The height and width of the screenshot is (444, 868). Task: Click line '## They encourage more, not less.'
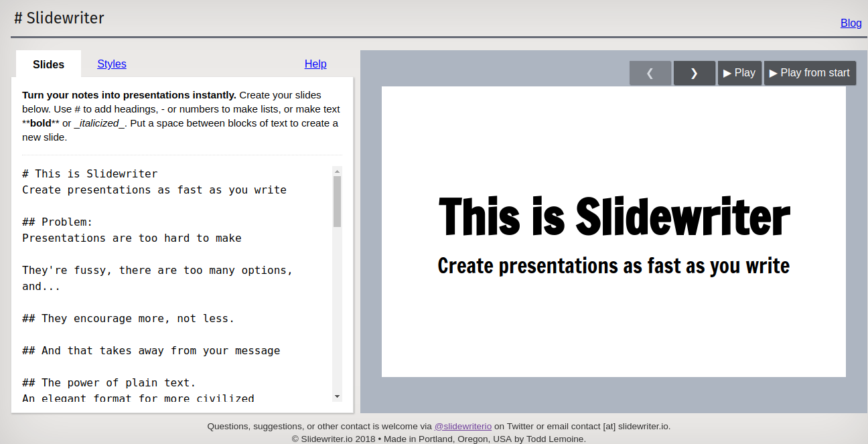coord(129,319)
